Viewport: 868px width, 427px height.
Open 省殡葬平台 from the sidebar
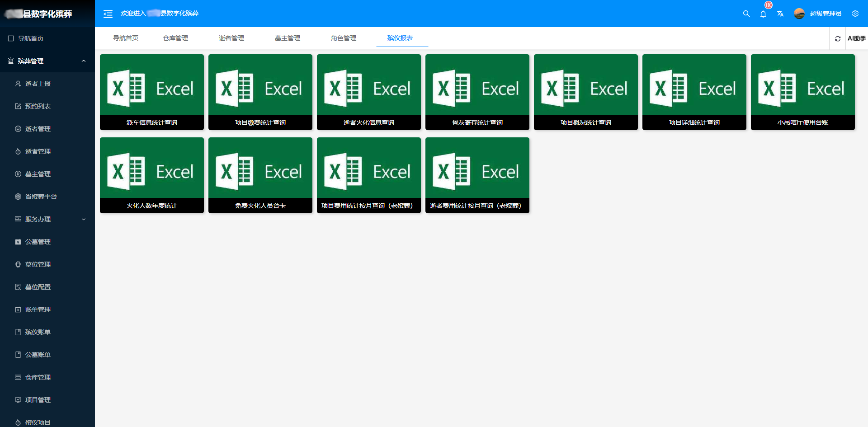point(41,197)
